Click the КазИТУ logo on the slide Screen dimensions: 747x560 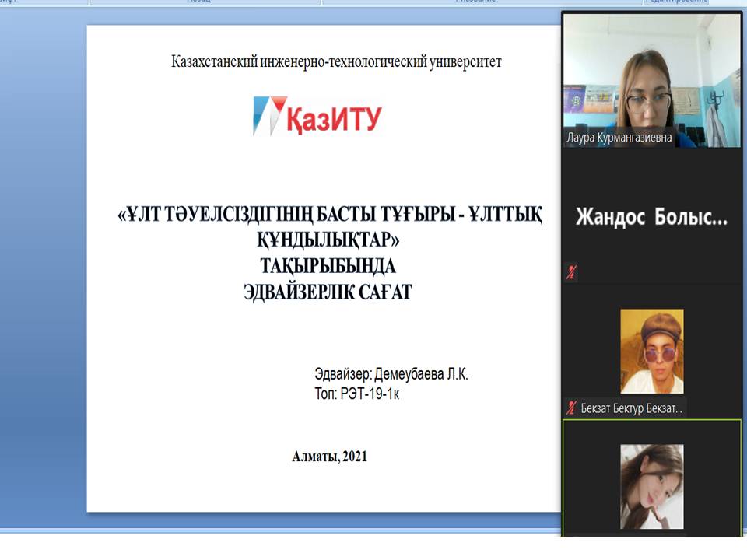coord(317,117)
